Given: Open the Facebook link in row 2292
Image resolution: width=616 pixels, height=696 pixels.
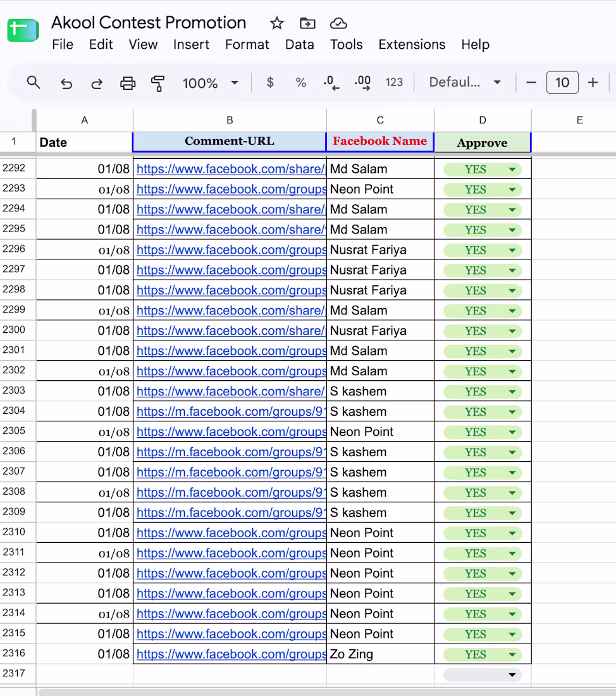Looking at the screenshot, I should [231, 169].
